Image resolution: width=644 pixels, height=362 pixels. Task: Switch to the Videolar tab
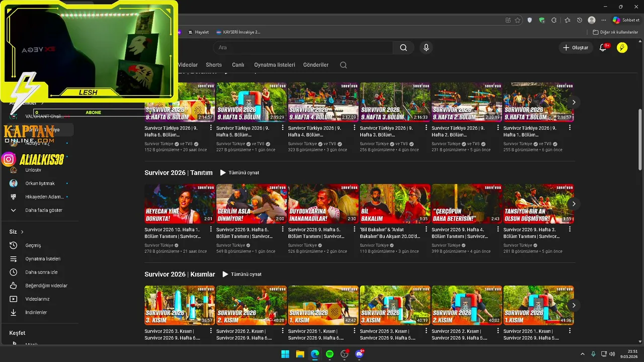[x=188, y=65]
